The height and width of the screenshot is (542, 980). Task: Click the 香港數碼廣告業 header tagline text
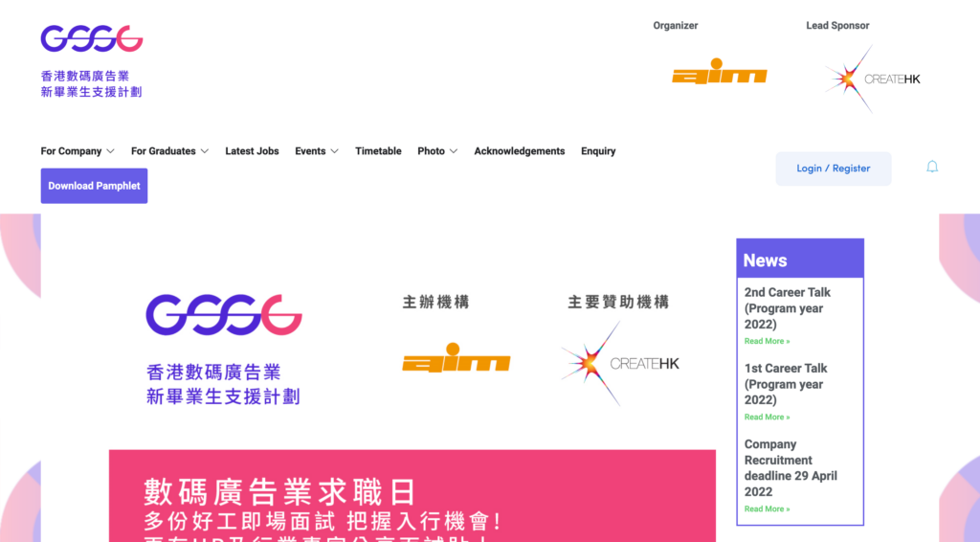point(85,77)
